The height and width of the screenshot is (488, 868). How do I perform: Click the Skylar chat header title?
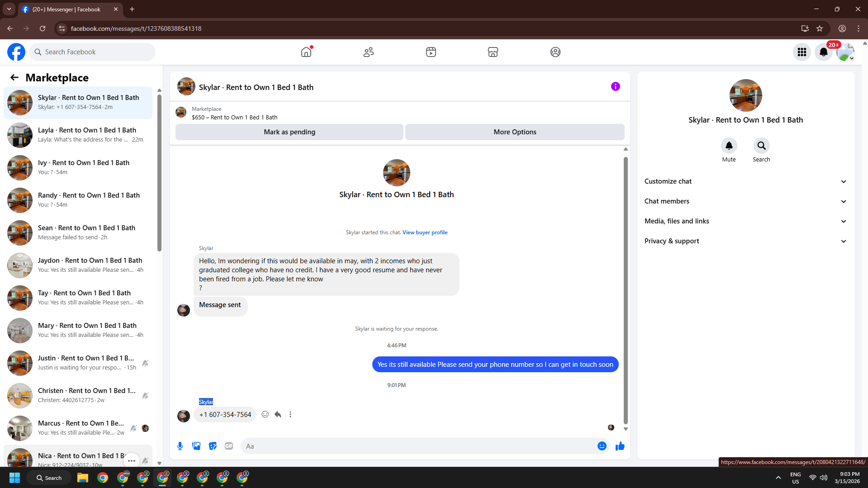[256, 87]
